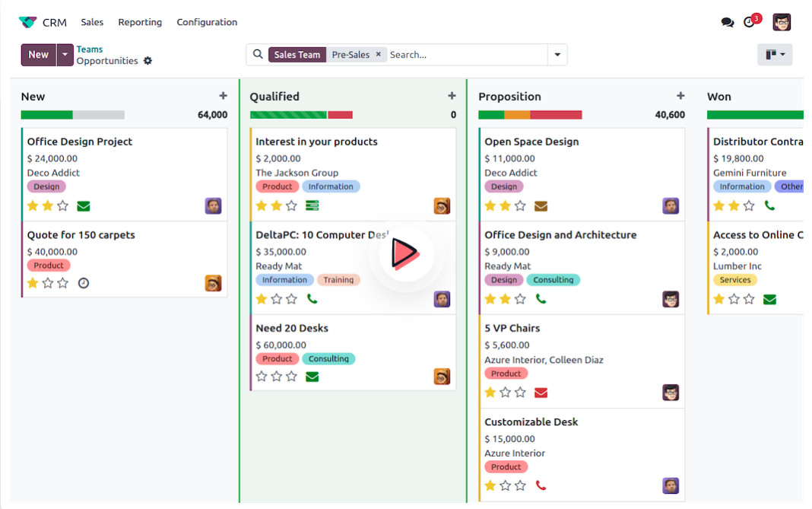Screen dimensions: 812x509
Task: Click the envelope icon on Open Space Design
Action: click(x=541, y=206)
